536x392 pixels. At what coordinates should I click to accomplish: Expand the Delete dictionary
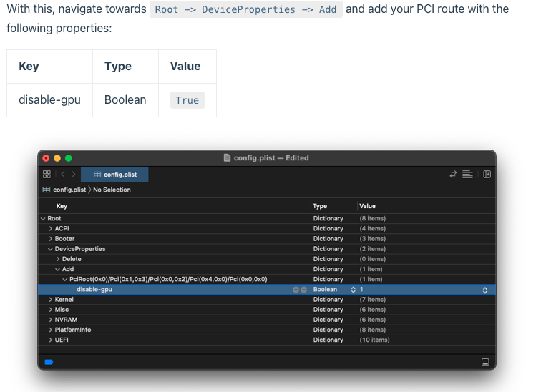(58, 259)
